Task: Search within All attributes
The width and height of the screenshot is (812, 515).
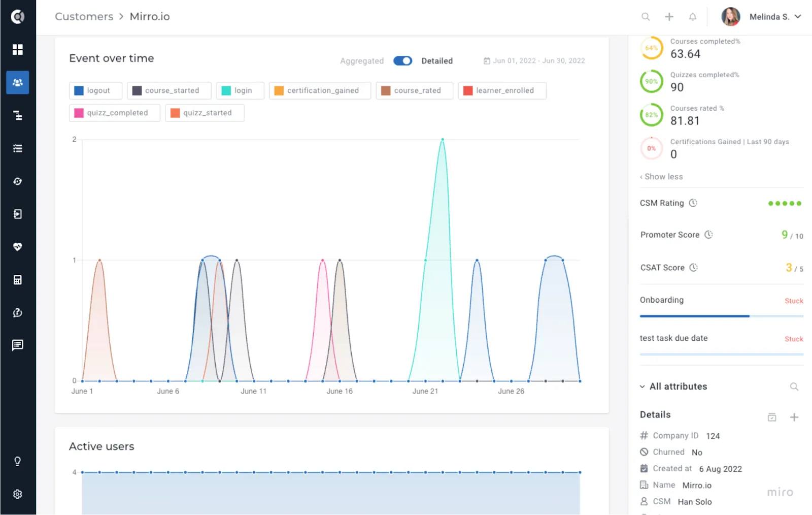Action: [x=794, y=387]
